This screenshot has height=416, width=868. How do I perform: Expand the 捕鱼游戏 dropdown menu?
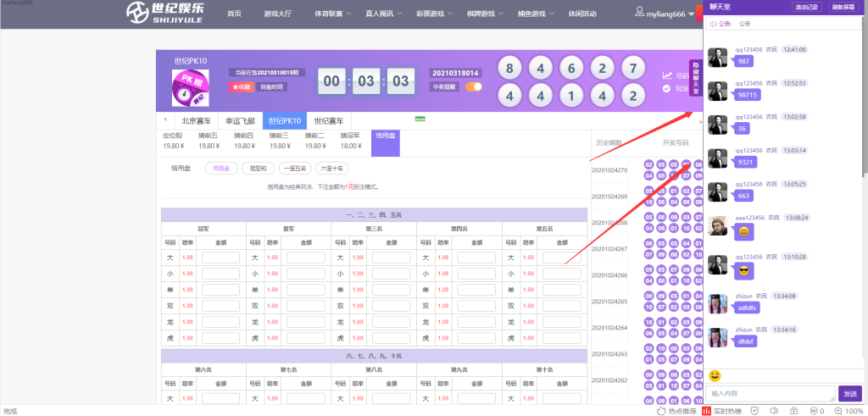(x=537, y=14)
